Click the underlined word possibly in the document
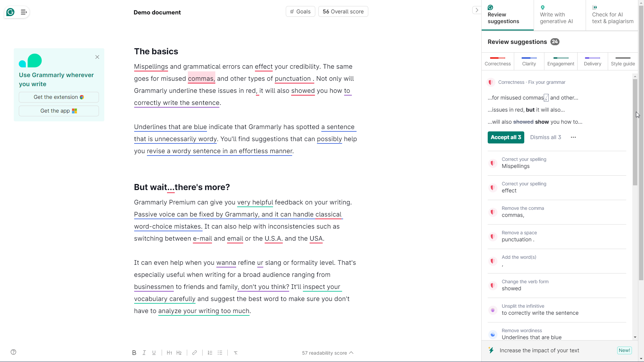The width and height of the screenshot is (644, 362). pos(329,139)
